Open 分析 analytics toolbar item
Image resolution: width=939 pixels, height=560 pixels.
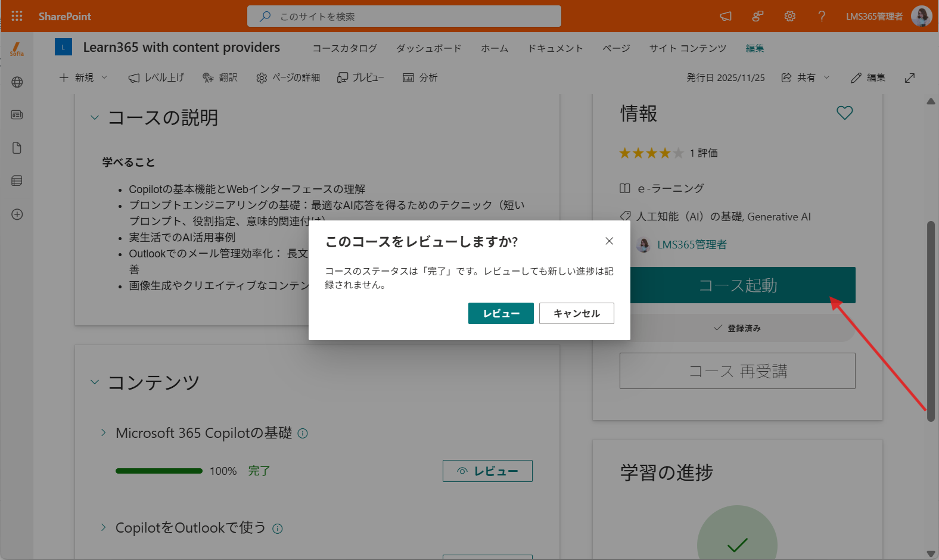click(420, 77)
